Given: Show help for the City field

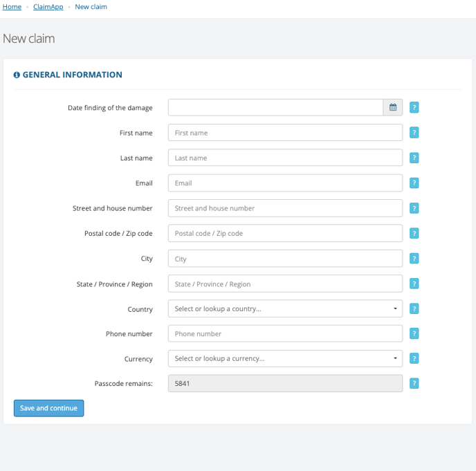Looking at the screenshot, I should coord(414,259).
